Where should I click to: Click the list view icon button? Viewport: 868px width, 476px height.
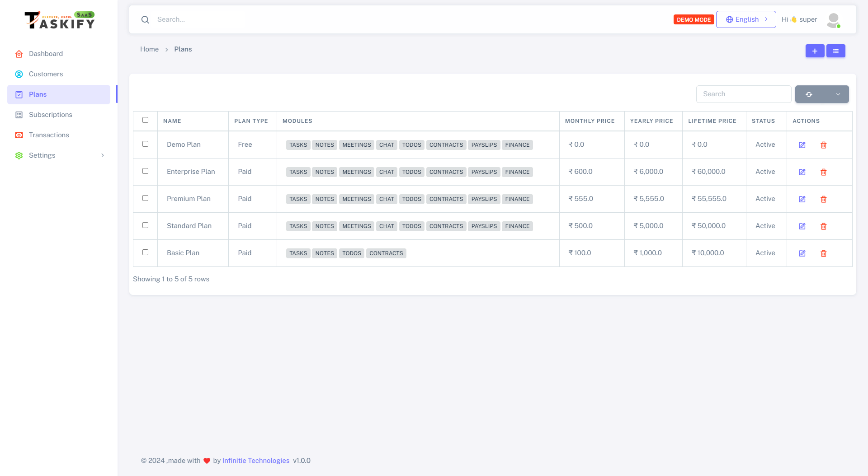pyautogui.click(x=835, y=51)
